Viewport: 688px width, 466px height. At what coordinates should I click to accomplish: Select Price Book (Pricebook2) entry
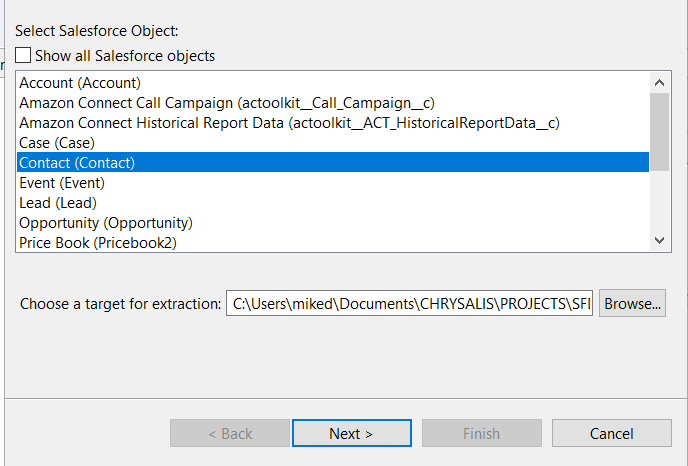coord(333,242)
